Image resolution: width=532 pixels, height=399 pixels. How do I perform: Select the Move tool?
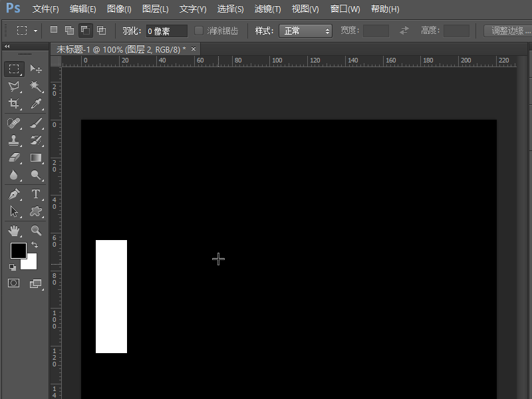pos(36,69)
